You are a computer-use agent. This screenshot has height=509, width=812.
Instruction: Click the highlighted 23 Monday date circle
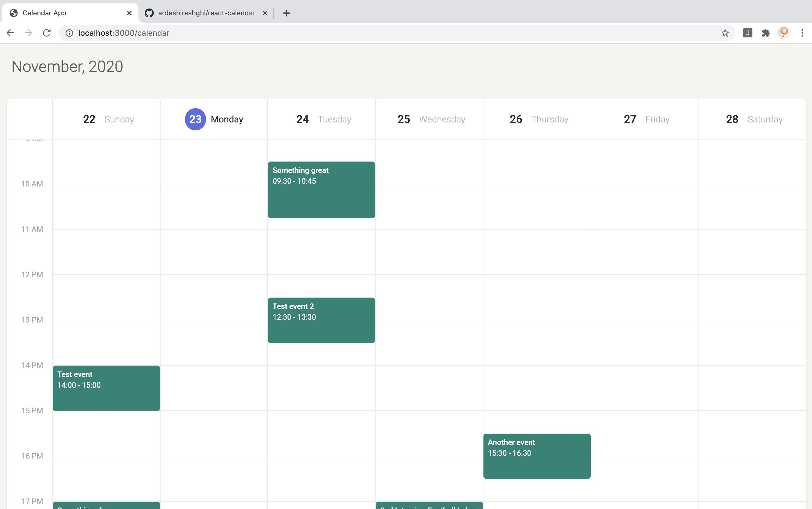point(195,119)
